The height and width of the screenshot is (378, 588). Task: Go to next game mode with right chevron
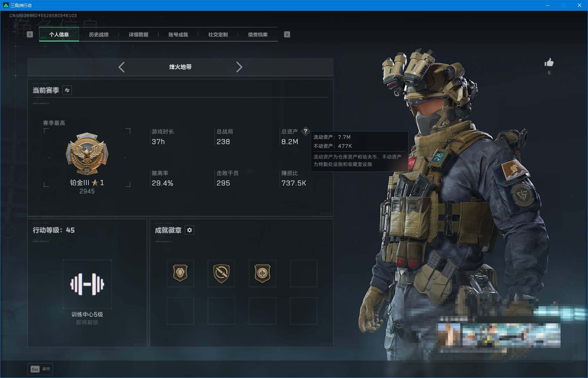(239, 67)
